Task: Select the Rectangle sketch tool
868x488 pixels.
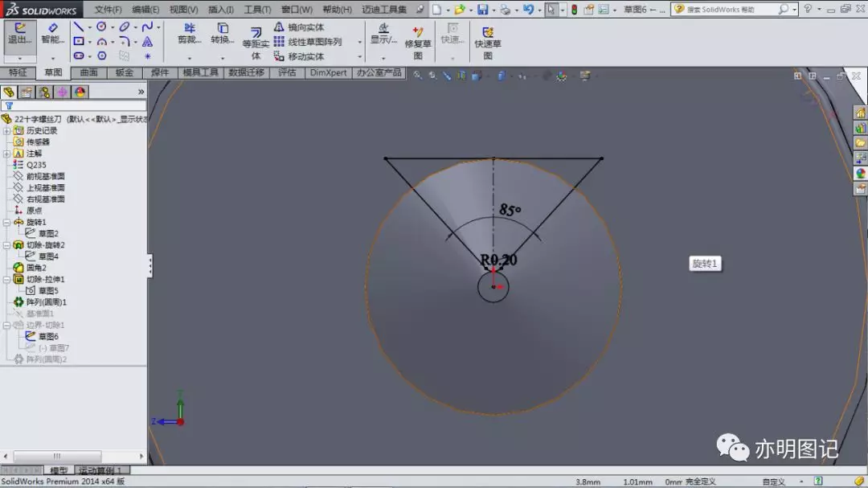Action: pyautogui.click(x=79, y=41)
